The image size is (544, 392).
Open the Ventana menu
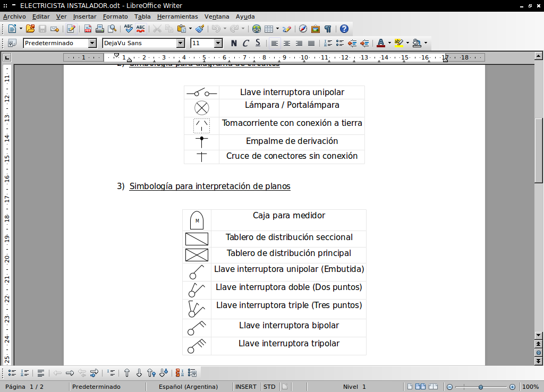coord(217,16)
